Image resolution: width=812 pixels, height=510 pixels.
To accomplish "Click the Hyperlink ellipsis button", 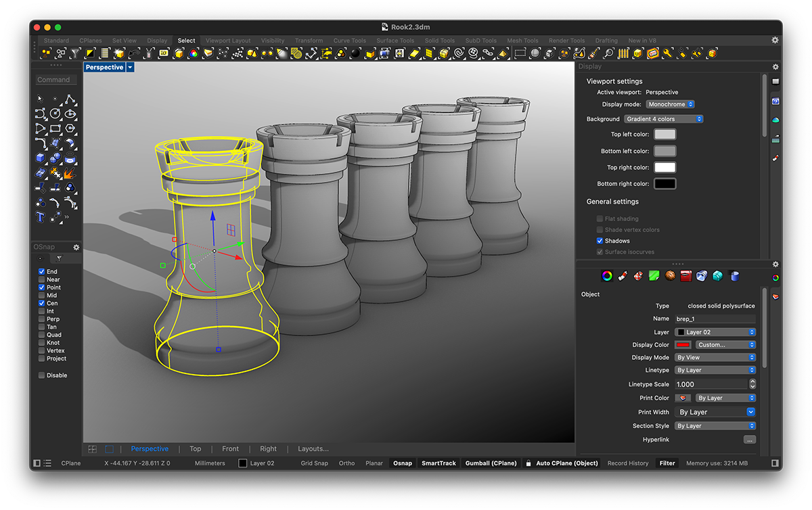I will pos(749,440).
